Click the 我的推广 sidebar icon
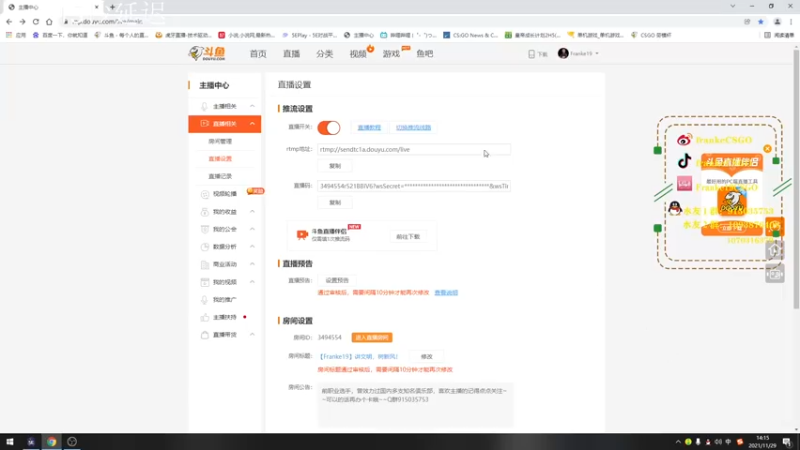This screenshot has width=800, height=450. point(205,299)
